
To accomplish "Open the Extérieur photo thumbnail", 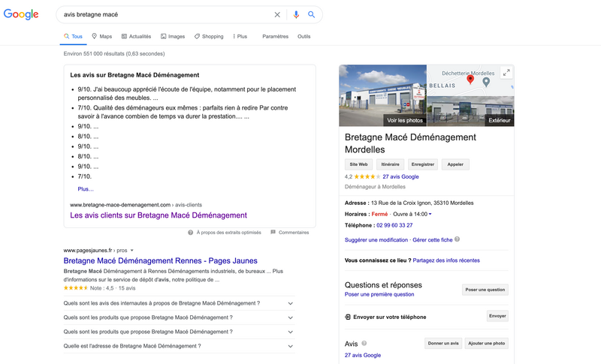I will pos(471,111).
